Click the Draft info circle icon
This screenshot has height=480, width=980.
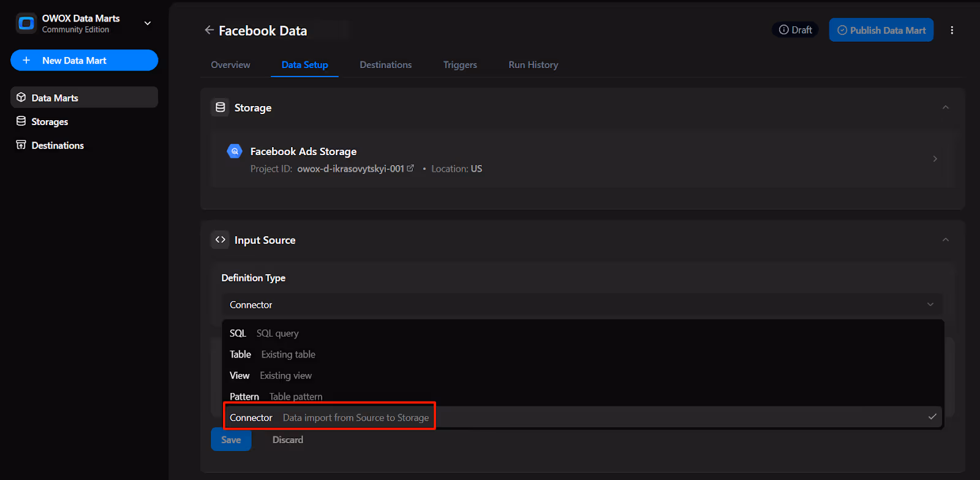tap(783, 30)
